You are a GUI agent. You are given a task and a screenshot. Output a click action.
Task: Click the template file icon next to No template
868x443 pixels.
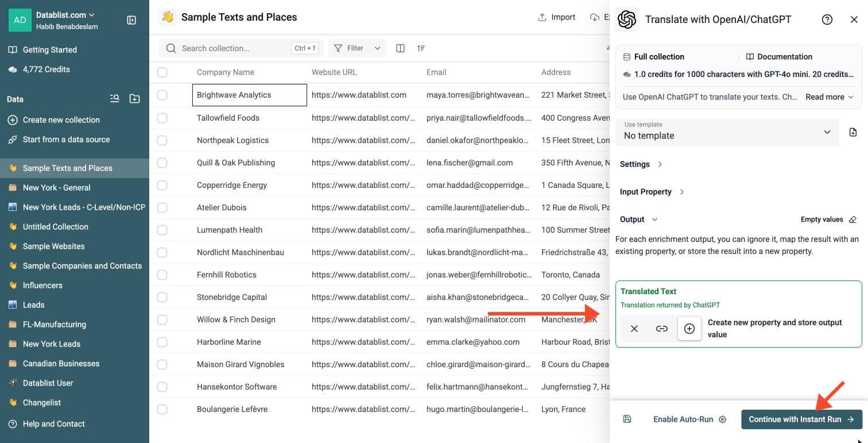tap(853, 132)
